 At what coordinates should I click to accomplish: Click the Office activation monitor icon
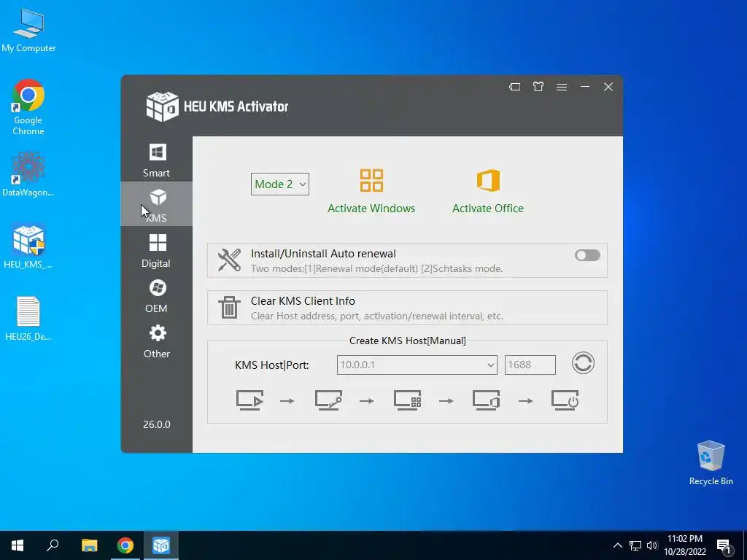click(486, 400)
